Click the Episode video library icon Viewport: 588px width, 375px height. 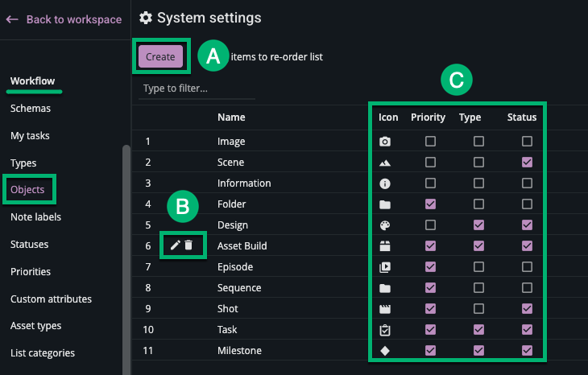pyautogui.click(x=385, y=267)
